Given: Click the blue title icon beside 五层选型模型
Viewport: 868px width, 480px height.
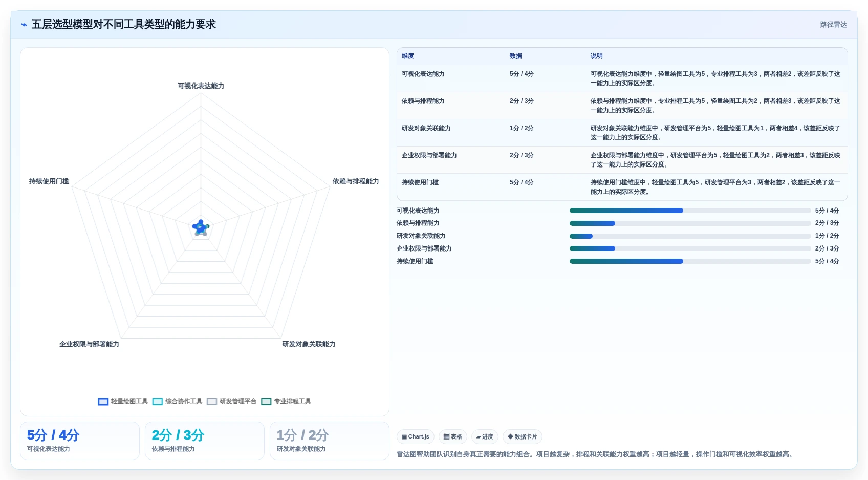Looking at the screenshot, I should pos(24,25).
